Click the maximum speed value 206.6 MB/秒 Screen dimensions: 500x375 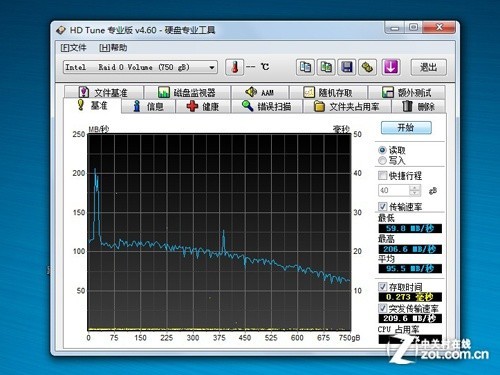point(410,249)
